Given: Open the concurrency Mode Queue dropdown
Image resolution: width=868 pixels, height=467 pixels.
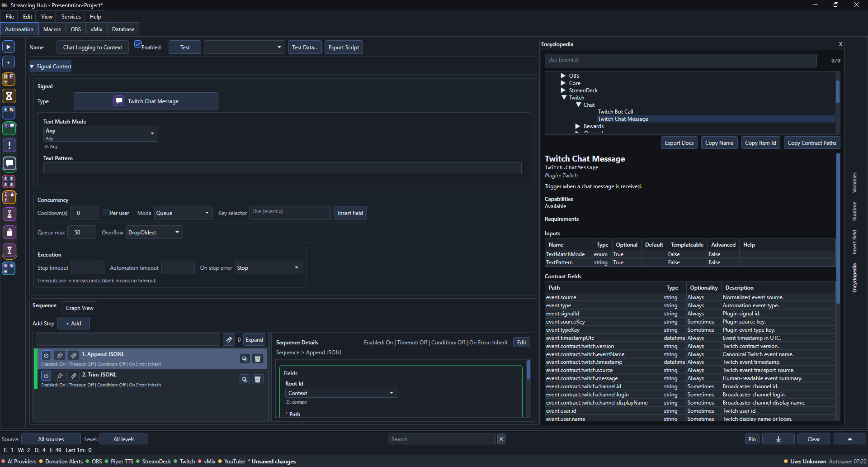Looking at the screenshot, I should pyautogui.click(x=183, y=213).
